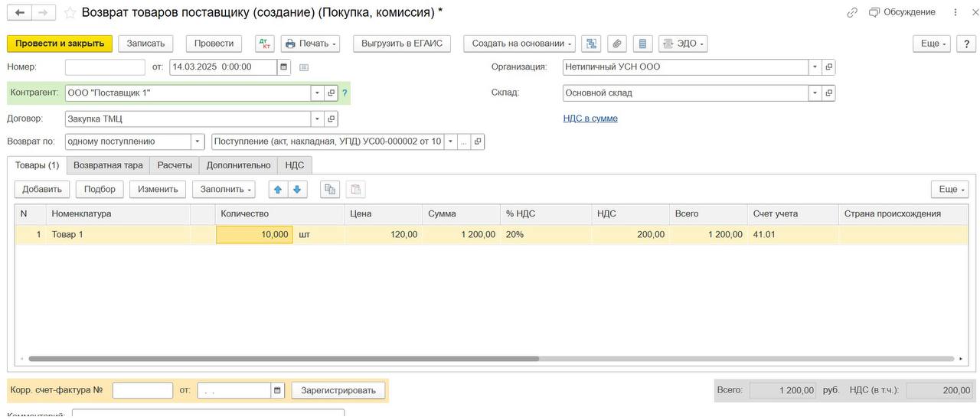980x420 pixels.
Task: Select the Товар 1 nomenclature cell
Action: (119, 235)
